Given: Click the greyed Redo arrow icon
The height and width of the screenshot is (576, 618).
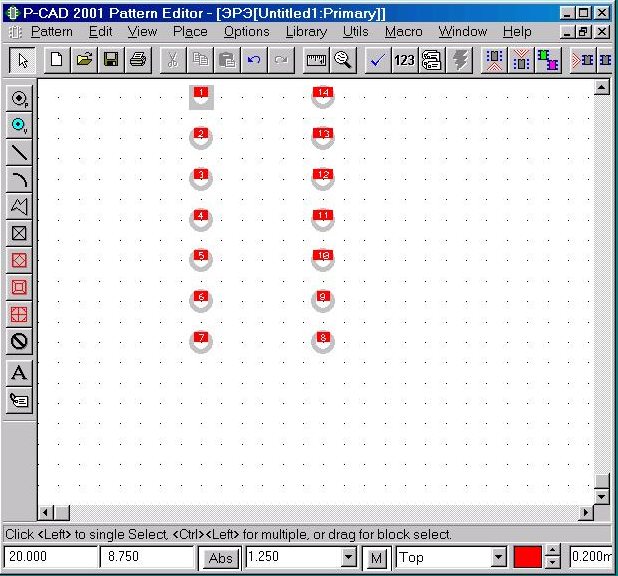Looking at the screenshot, I should pos(281,60).
